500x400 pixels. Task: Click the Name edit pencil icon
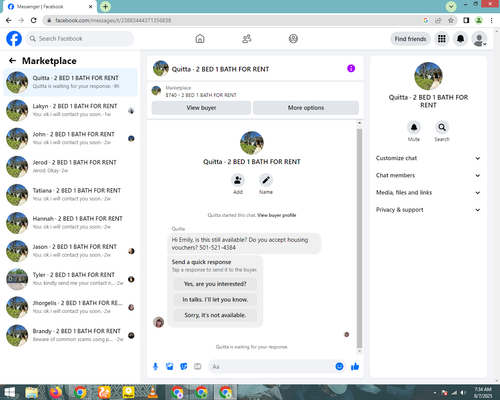(266, 180)
